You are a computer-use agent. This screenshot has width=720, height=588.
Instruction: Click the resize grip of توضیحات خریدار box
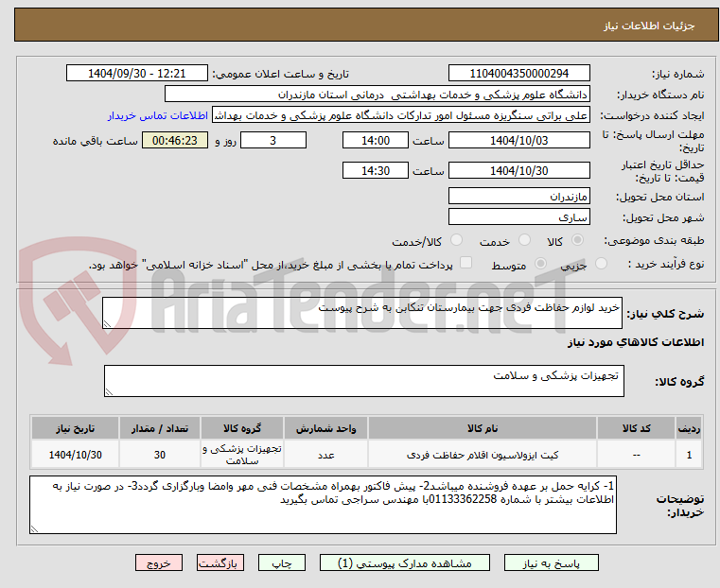click(x=34, y=529)
